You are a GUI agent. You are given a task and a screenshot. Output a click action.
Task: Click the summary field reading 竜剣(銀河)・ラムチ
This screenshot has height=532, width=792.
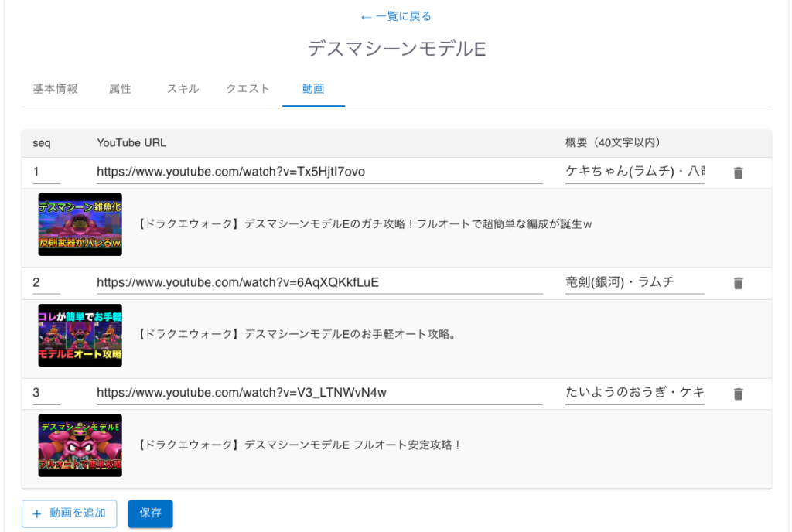[634, 282]
